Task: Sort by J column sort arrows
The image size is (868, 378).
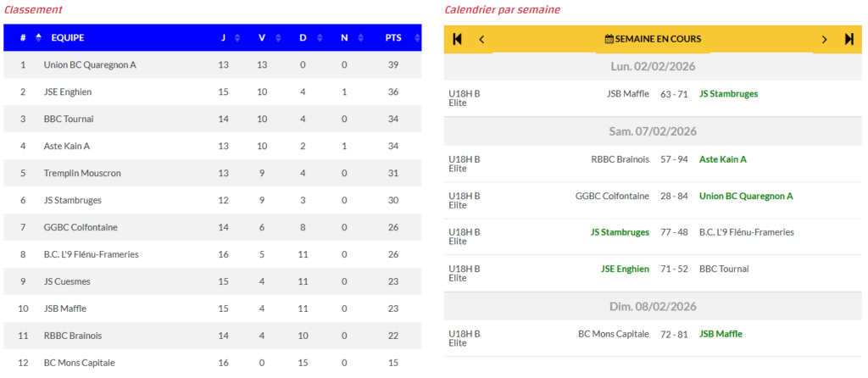Action: click(237, 37)
